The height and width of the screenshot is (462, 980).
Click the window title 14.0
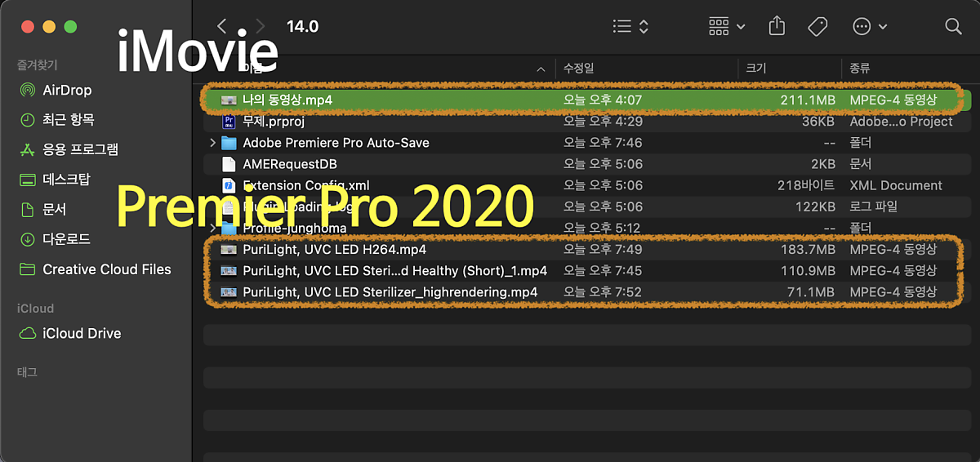coord(302,27)
